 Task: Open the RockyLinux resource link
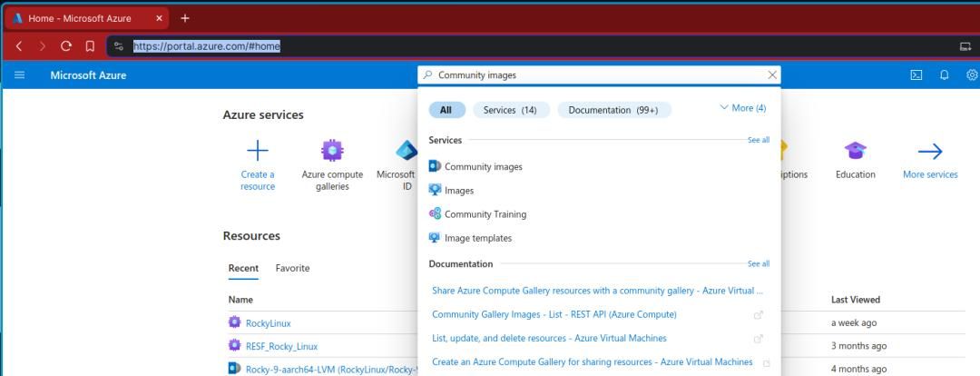click(x=268, y=323)
